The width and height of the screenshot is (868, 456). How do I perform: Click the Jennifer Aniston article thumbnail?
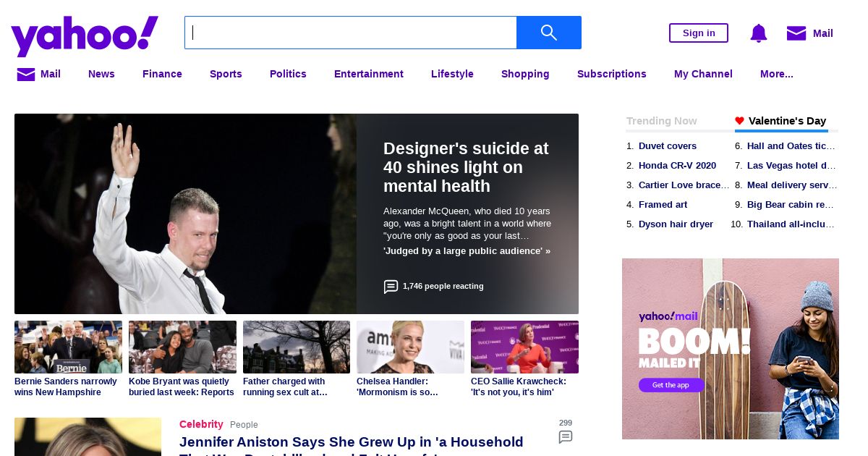[x=88, y=436]
